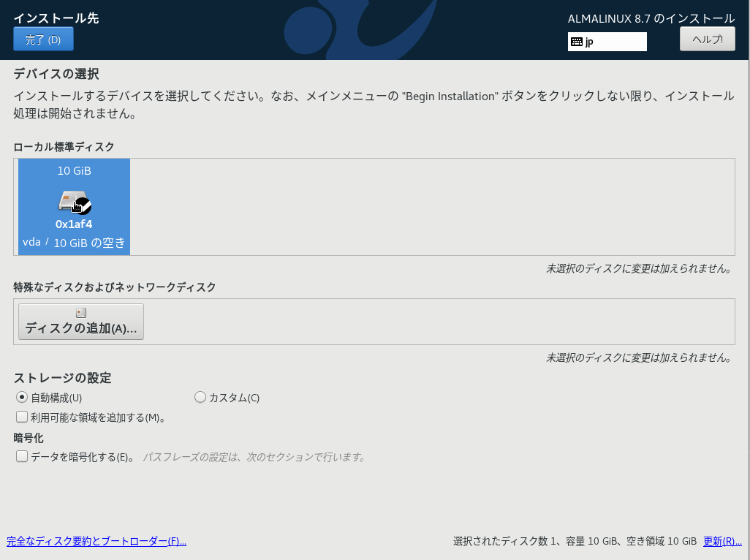Enable データを暗号化する encryption checkbox
The height and width of the screenshot is (560, 750).
tap(22, 456)
